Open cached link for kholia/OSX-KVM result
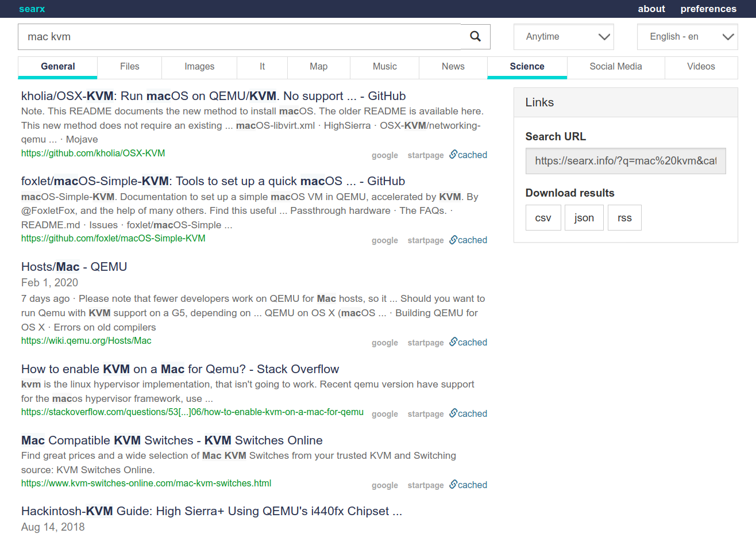Image resolution: width=756 pixels, height=537 pixels. point(468,155)
